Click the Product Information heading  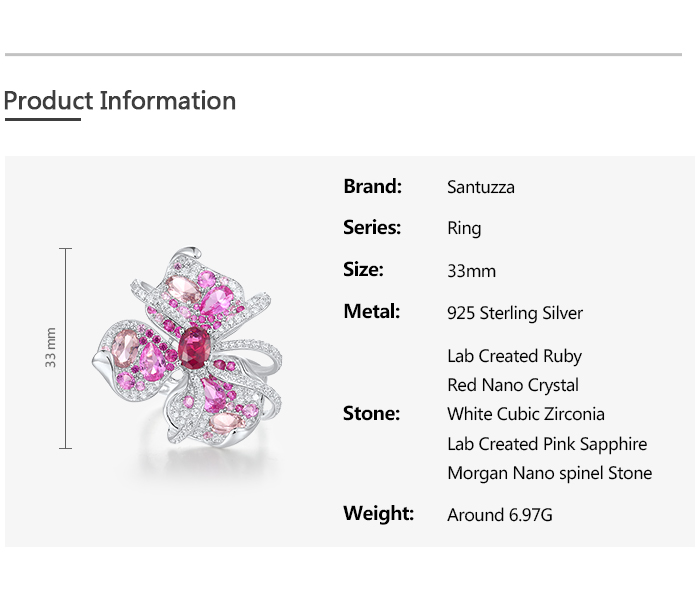[120, 101]
